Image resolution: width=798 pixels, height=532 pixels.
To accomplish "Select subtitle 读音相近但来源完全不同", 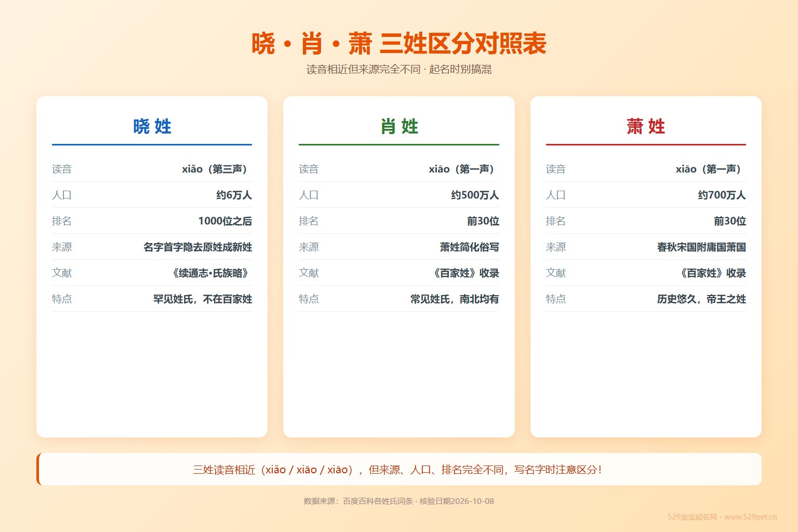I will point(363,69).
